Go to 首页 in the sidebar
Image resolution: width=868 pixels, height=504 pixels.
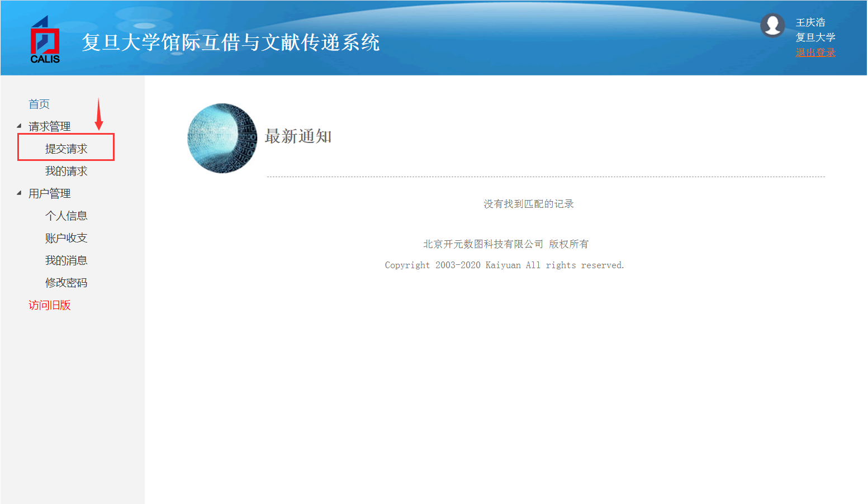[x=39, y=104]
